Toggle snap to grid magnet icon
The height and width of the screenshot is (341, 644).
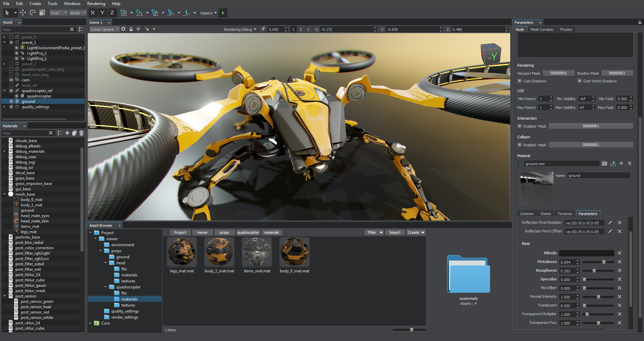(x=124, y=13)
